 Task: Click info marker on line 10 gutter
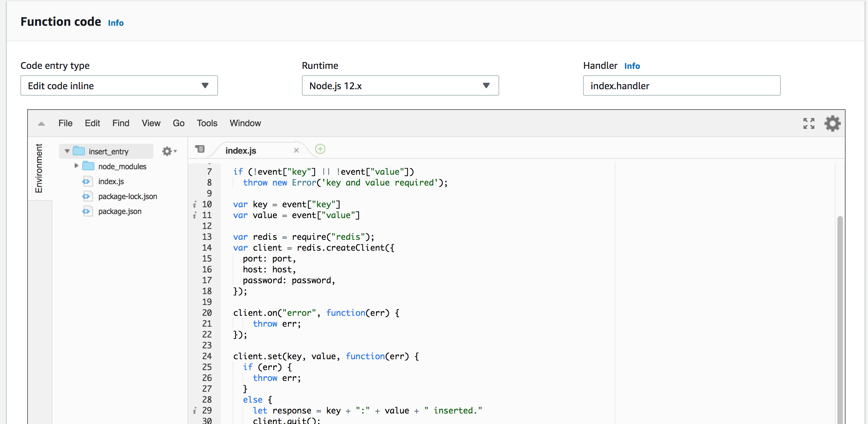[195, 205]
